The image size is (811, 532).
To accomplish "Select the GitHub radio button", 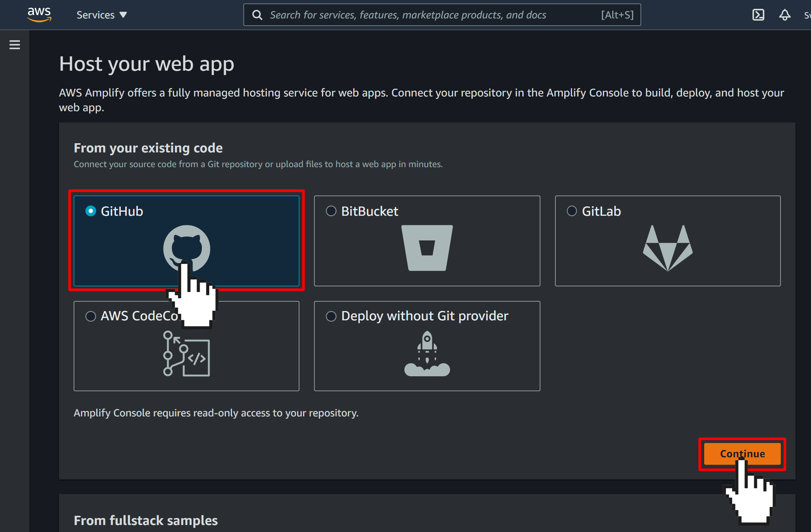I will (91, 211).
